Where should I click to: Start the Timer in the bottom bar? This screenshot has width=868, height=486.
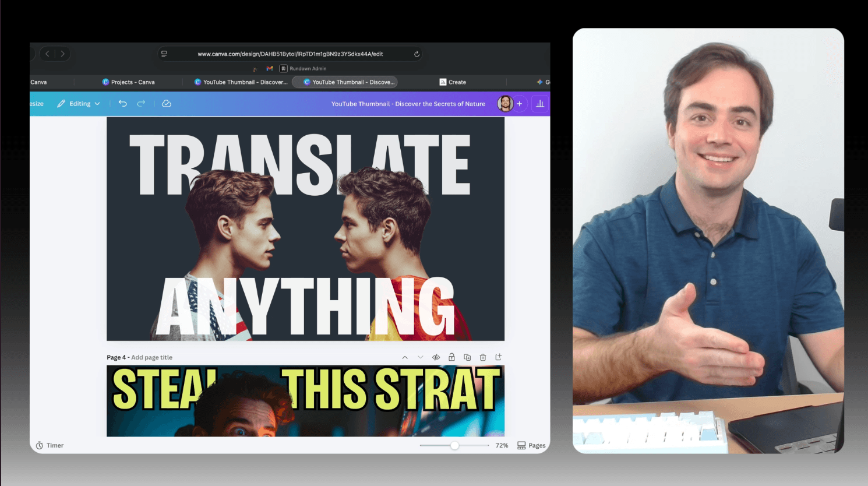tap(50, 445)
